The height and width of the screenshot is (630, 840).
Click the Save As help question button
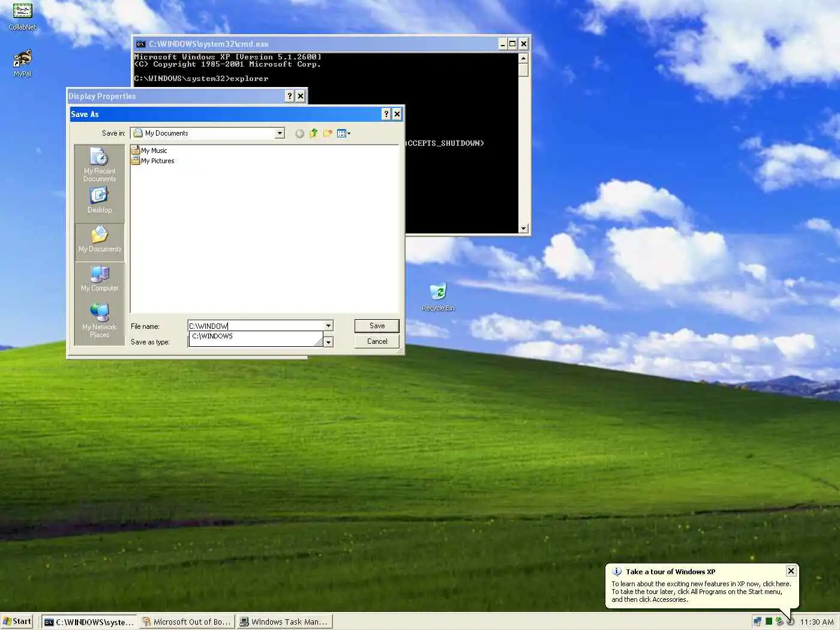tap(386, 114)
